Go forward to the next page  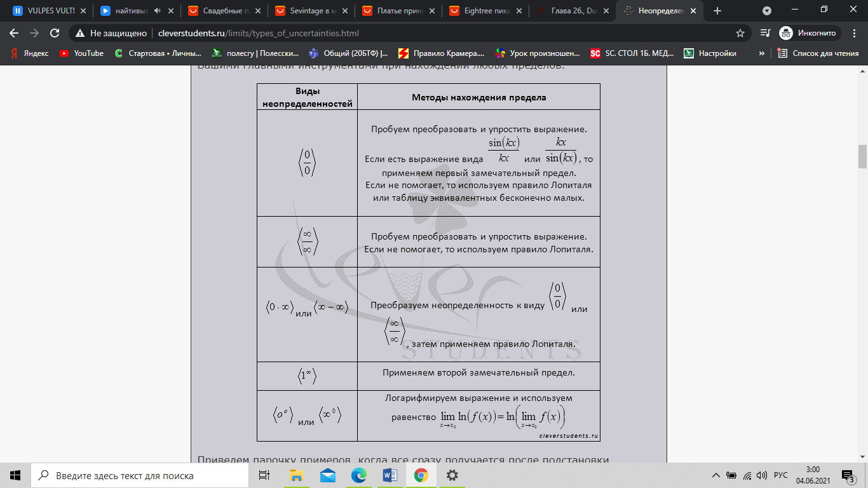34,33
